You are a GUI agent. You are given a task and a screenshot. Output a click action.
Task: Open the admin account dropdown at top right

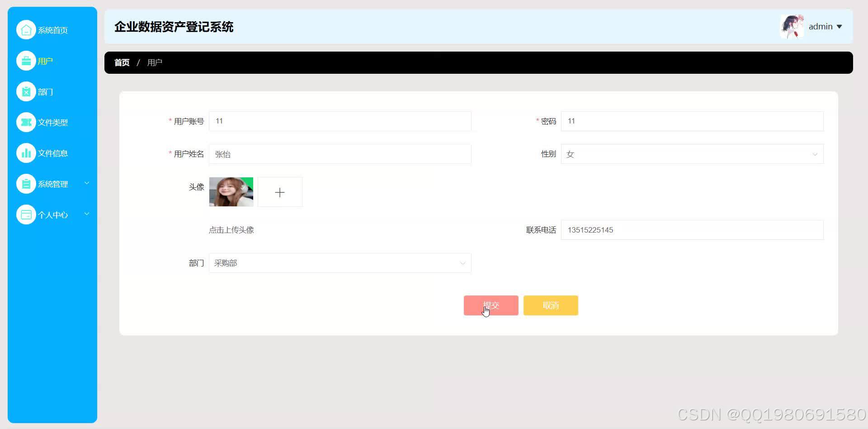[826, 26]
